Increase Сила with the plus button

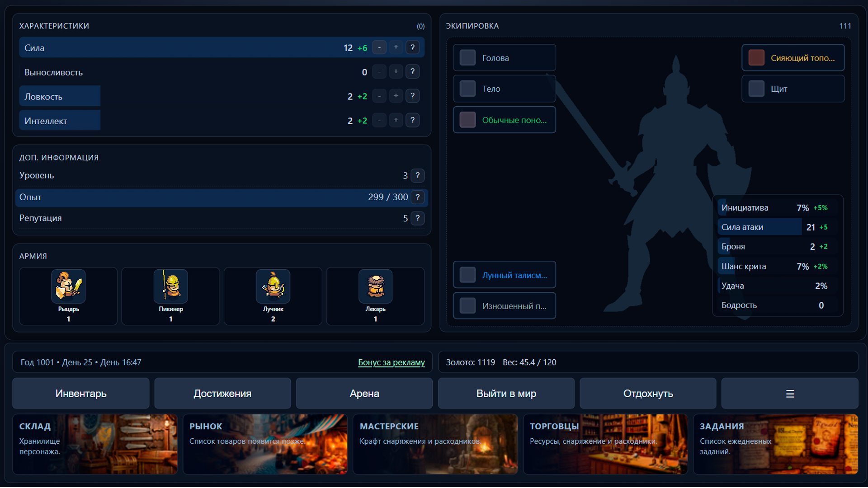[396, 47]
